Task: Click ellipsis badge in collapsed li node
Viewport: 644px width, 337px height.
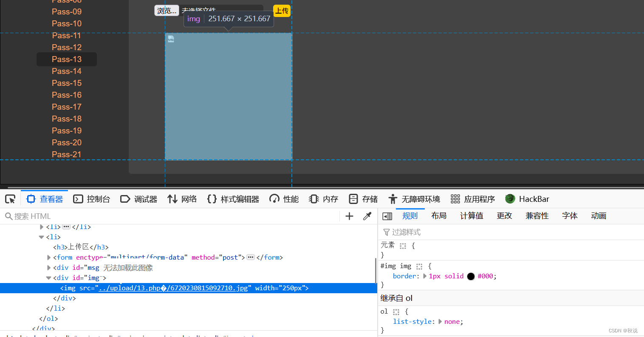Action: 66,227
